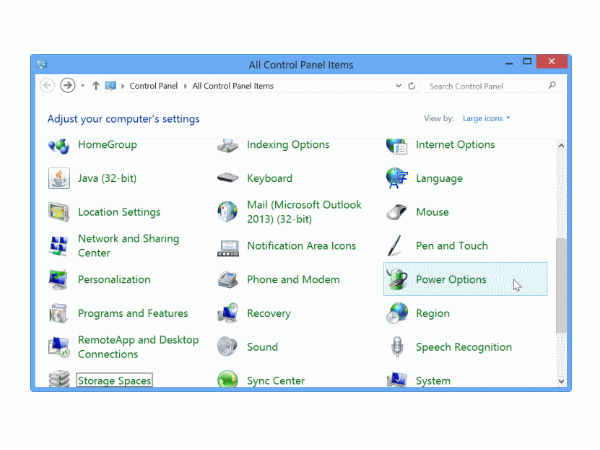Open the Personalization icon
Screen dimensions: 600x450
click(x=60, y=280)
